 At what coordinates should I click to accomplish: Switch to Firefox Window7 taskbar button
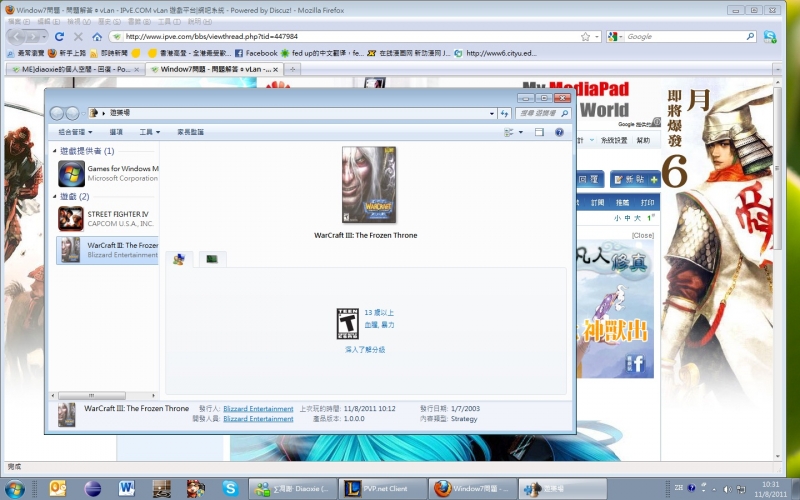(472, 489)
